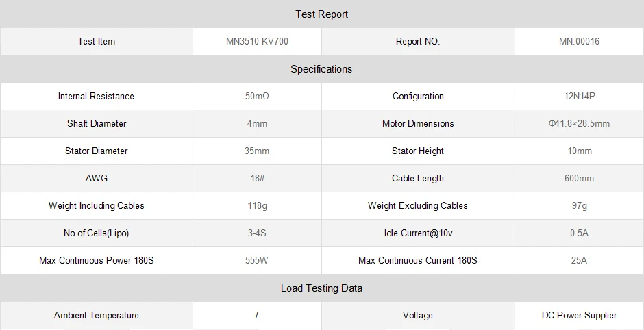Select the Idle Current@10v label

418,233
